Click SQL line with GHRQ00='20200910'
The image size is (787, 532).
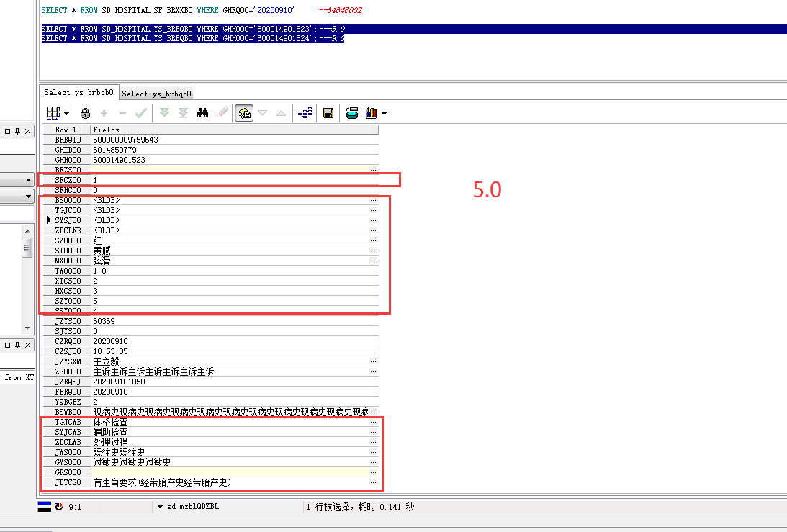coord(168,10)
